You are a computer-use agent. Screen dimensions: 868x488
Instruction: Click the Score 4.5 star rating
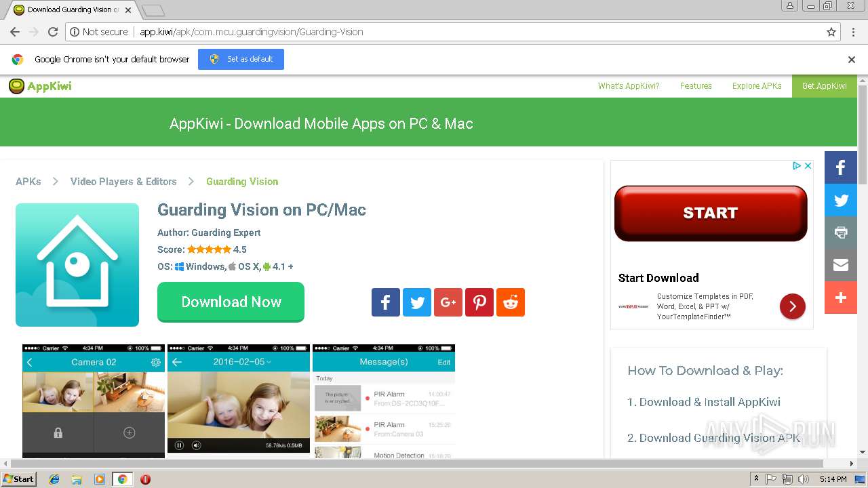(x=202, y=249)
